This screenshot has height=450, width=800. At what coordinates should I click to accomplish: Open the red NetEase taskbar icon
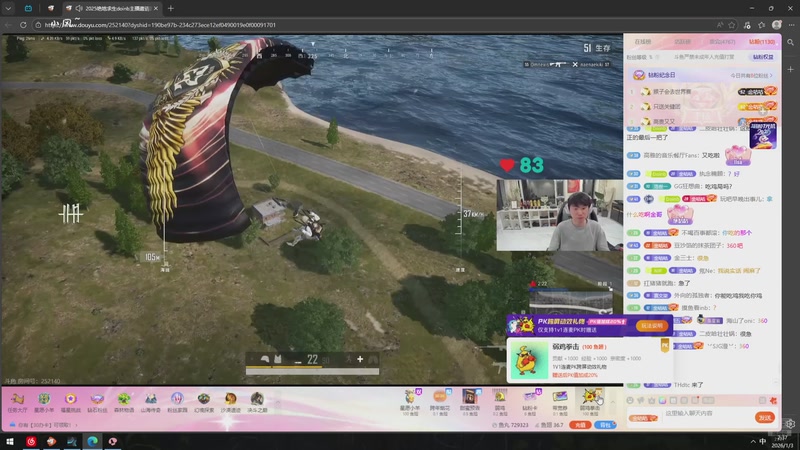(31, 441)
